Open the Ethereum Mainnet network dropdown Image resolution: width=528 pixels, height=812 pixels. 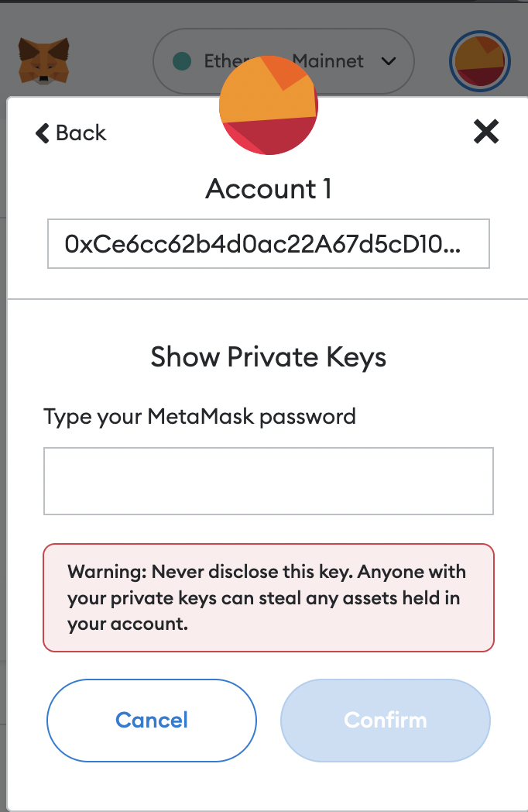click(x=283, y=61)
